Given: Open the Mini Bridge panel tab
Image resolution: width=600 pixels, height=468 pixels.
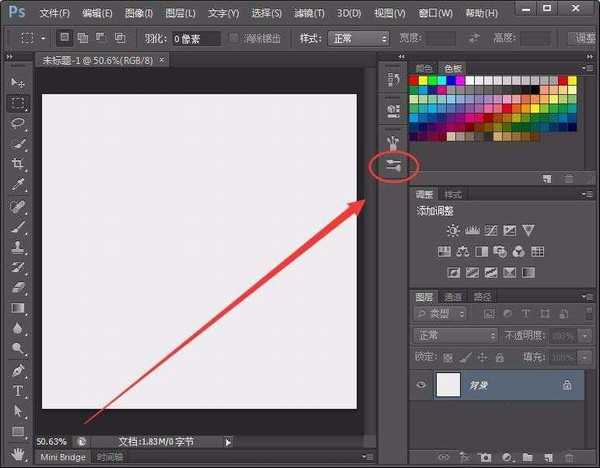Looking at the screenshot, I should (62, 457).
